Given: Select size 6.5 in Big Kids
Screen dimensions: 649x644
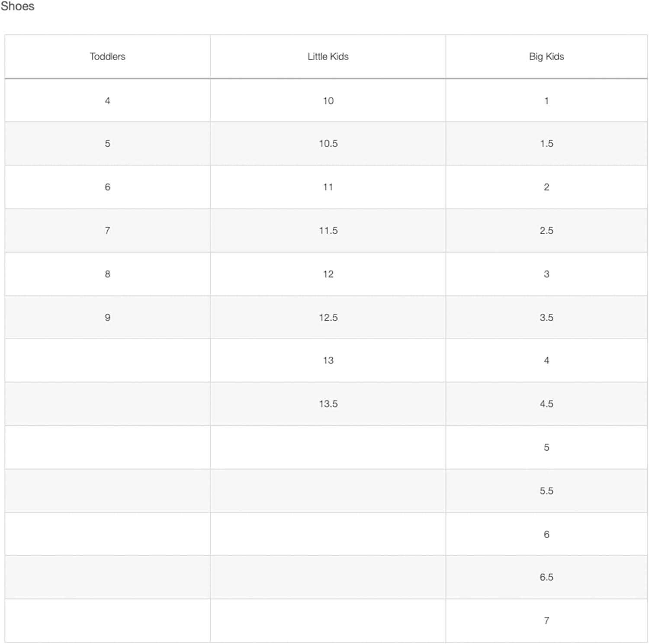Looking at the screenshot, I should pos(546,577).
